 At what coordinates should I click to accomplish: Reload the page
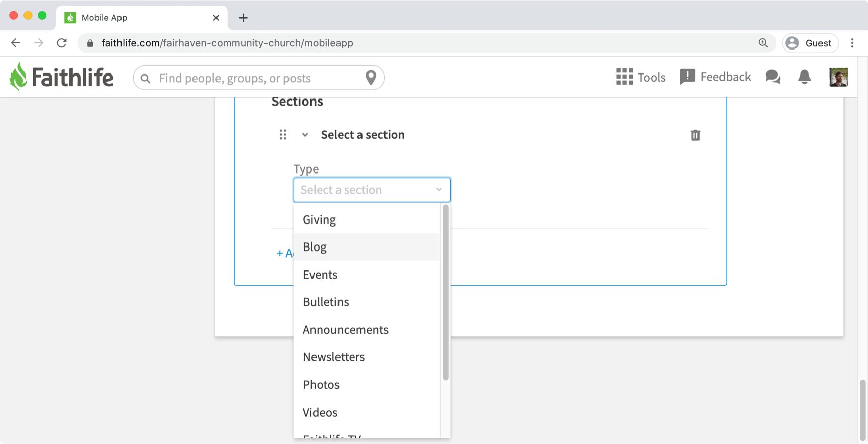pyautogui.click(x=62, y=43)
